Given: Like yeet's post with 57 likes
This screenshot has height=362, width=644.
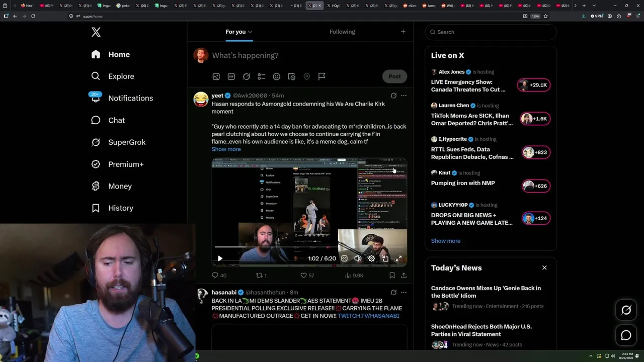Looking at the screenshot, I should [307, 276].
